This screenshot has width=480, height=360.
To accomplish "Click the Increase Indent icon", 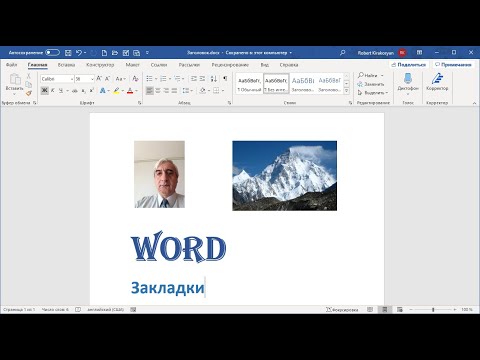I will [202, 79].
